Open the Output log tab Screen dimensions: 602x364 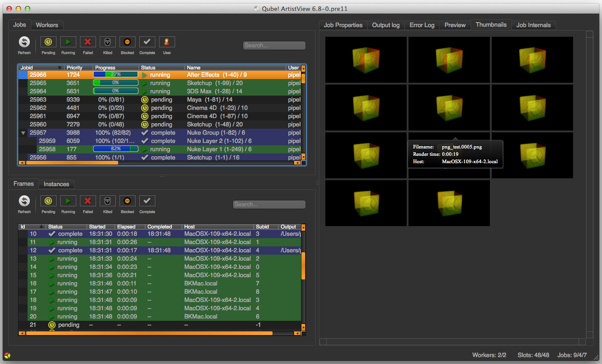(x=386, y=25)
